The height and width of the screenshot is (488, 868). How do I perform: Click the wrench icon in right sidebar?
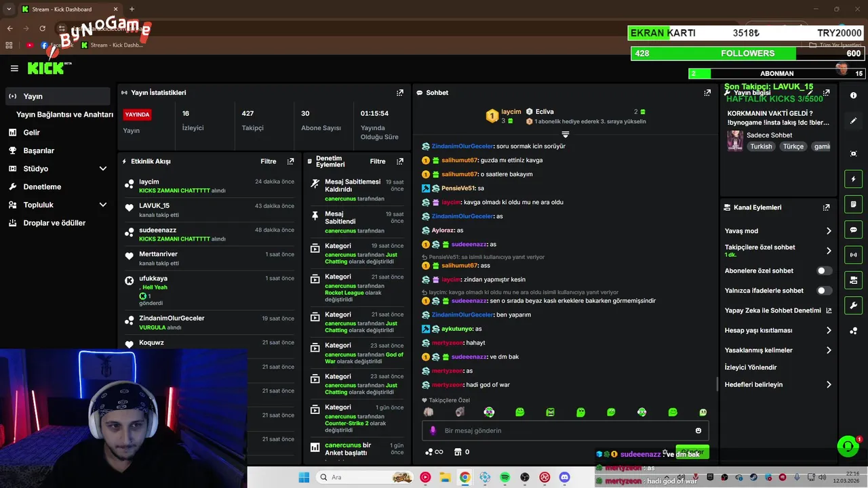pyautogui.click(x=854, y=306)
